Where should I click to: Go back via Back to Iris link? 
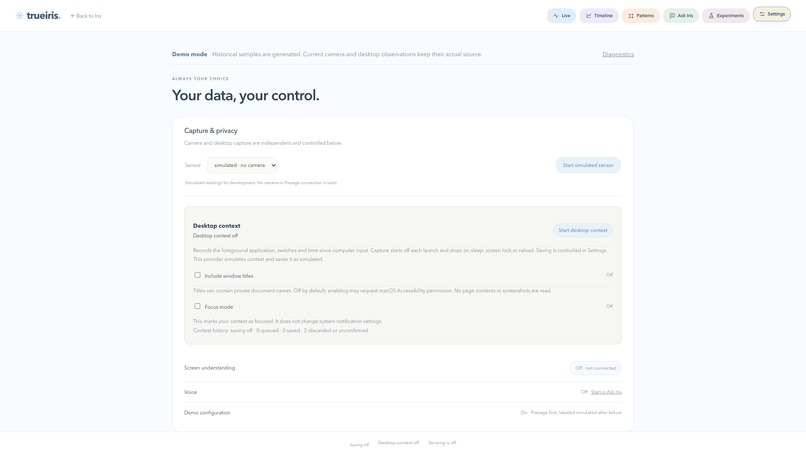pos(86,16)
